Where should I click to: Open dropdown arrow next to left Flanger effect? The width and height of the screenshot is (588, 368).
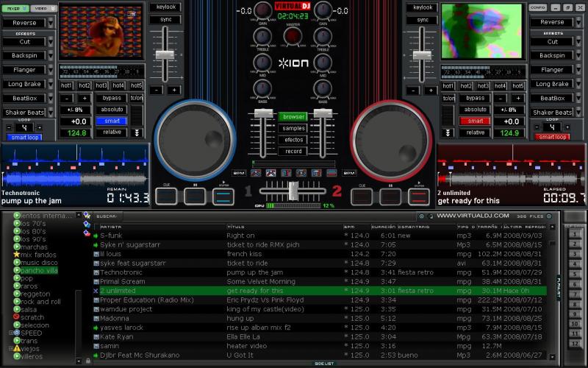coord(51,70)
